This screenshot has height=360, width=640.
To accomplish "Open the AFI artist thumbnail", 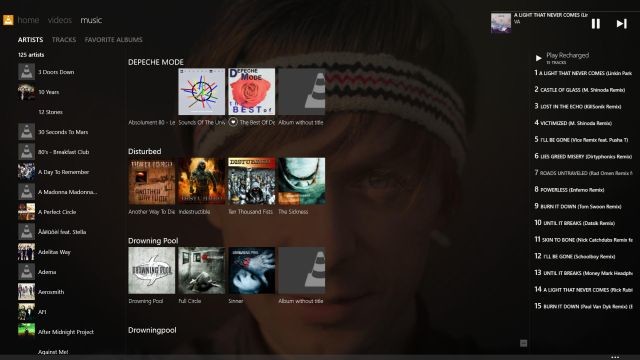I will pos(26,312).
